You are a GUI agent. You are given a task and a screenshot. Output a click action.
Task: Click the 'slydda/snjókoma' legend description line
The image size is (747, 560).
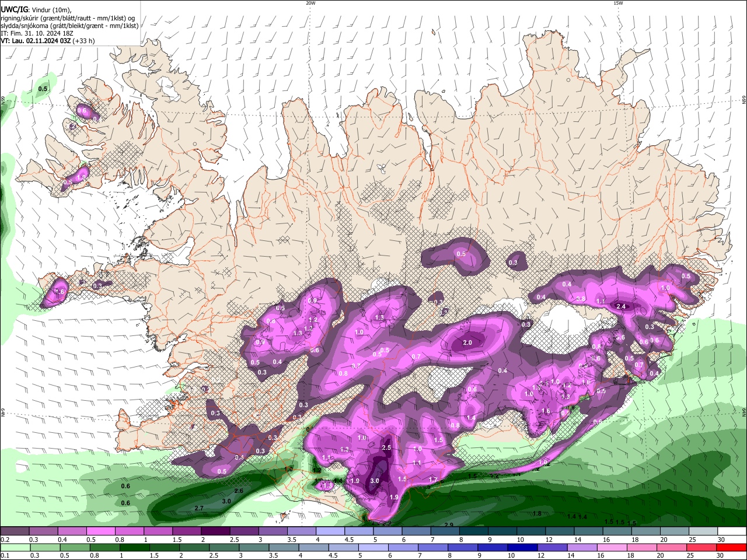coord(69,26)
